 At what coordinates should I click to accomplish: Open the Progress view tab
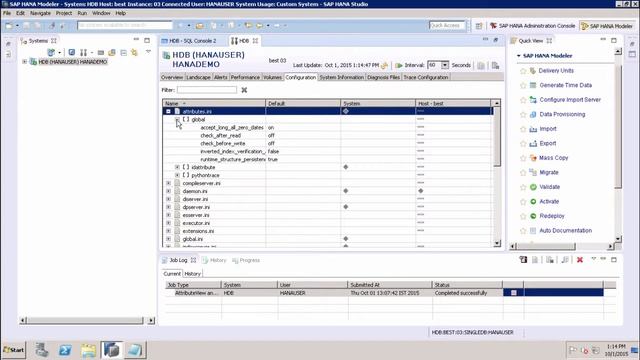(x=246, y=260)
